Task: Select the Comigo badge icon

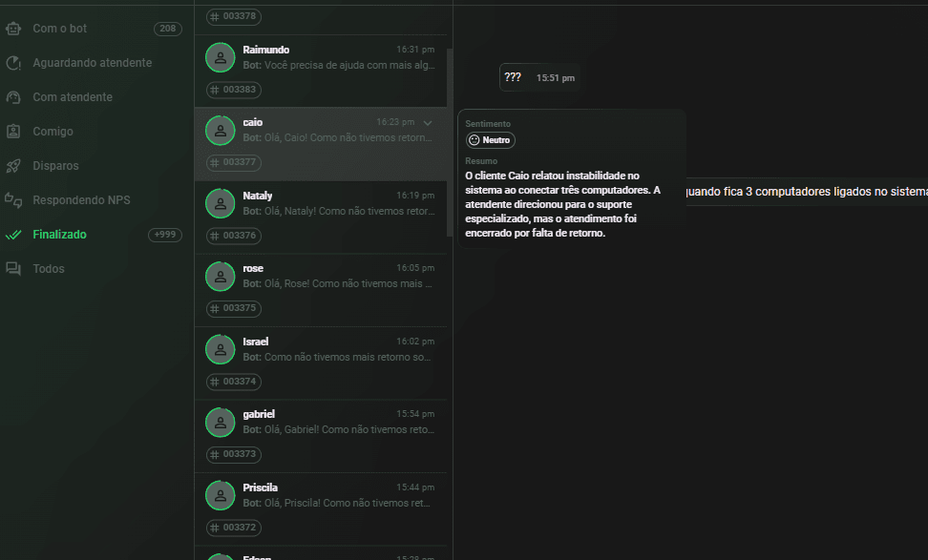Action: pos(13,132)
